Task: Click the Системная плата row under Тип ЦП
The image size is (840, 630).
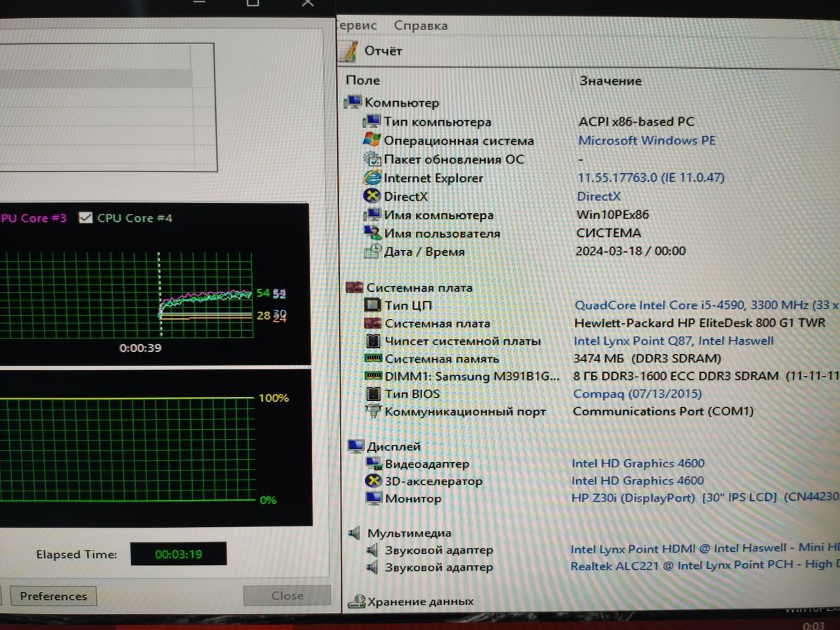Action: click(x=437, y=323)
